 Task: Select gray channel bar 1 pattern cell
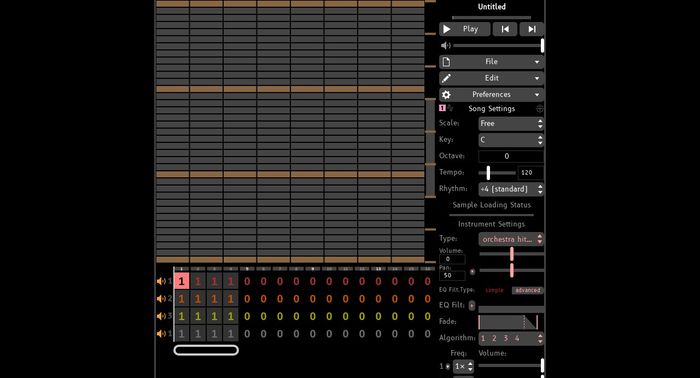(181, 333)
